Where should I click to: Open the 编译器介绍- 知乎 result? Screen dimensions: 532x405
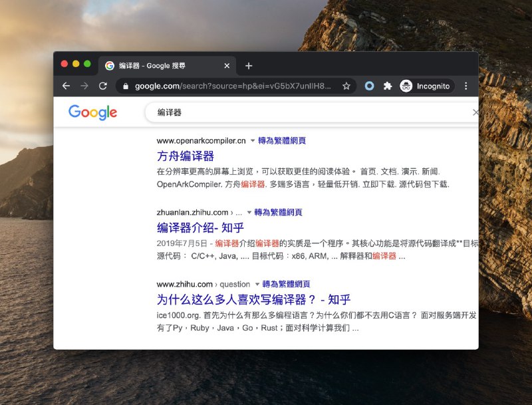tap(200, 227)
